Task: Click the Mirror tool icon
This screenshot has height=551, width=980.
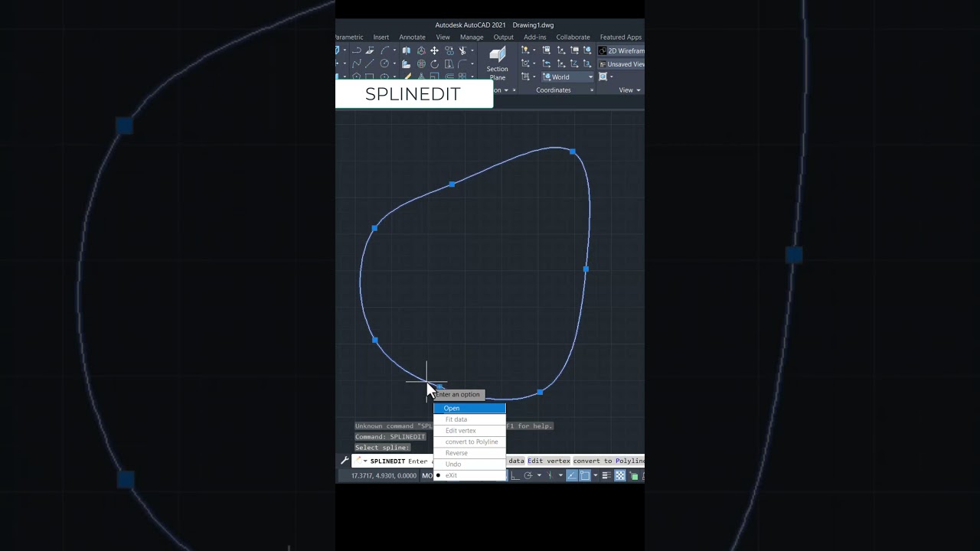Action: coord(407,51)
